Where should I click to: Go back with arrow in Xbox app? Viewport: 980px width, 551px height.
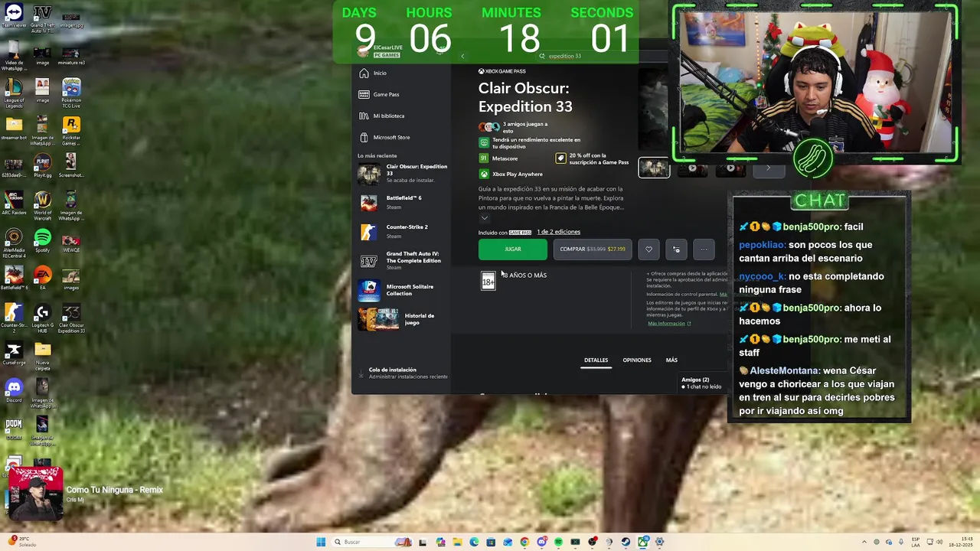pyautogui.click(x=462, y=56)
